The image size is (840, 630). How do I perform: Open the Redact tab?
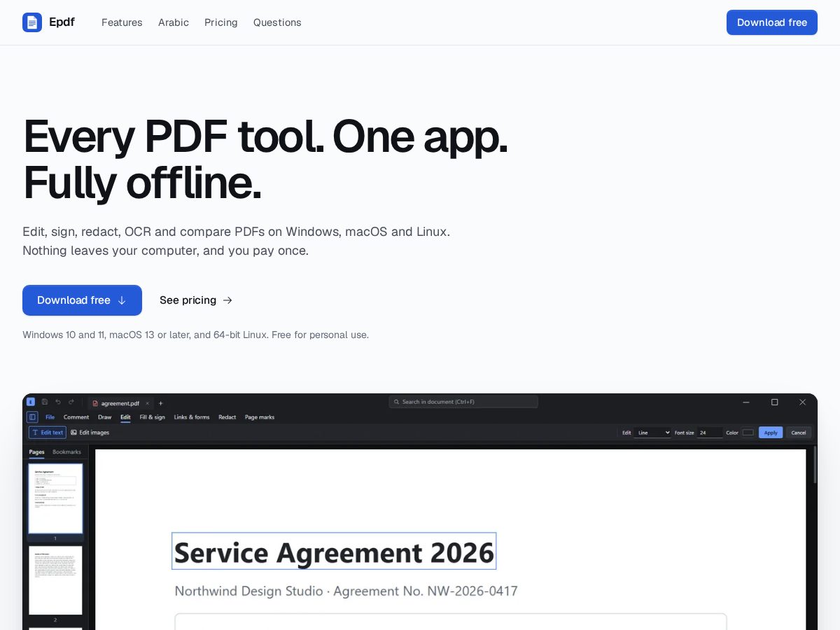(x=227, y=417)
